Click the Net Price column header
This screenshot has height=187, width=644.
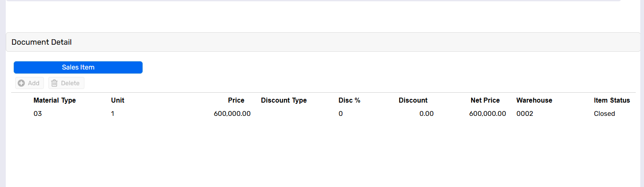point(485,100)
